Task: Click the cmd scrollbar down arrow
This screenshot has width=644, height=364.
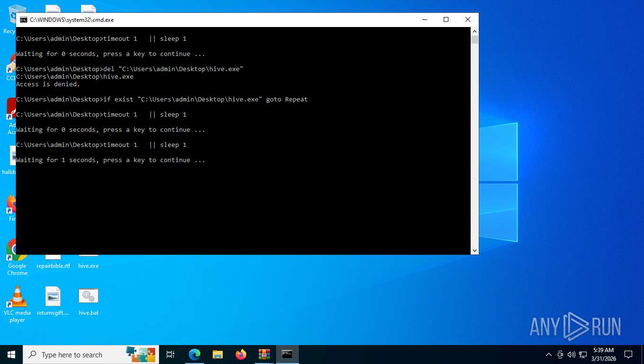Action: (474, 251)
